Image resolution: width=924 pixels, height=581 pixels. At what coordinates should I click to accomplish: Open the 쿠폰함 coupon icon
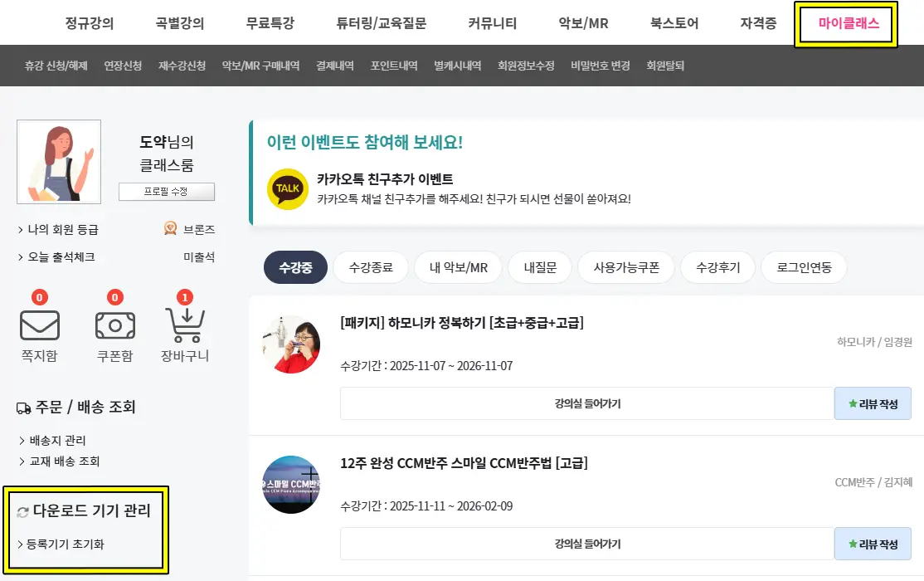coord(114,325)
